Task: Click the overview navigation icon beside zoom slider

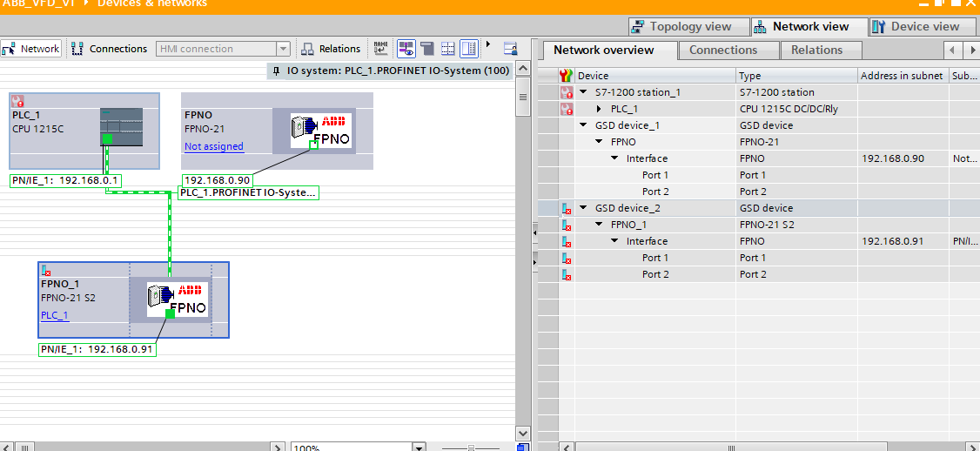Action: [523, 448]
